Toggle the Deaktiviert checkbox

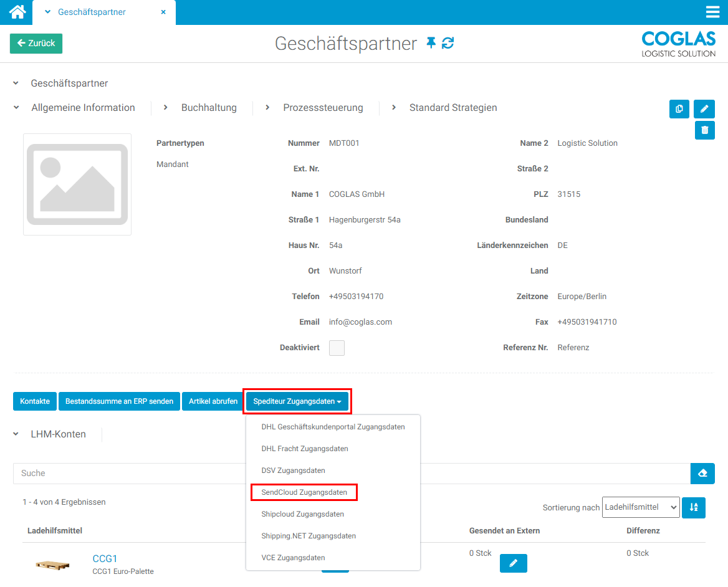pos(337,348)
